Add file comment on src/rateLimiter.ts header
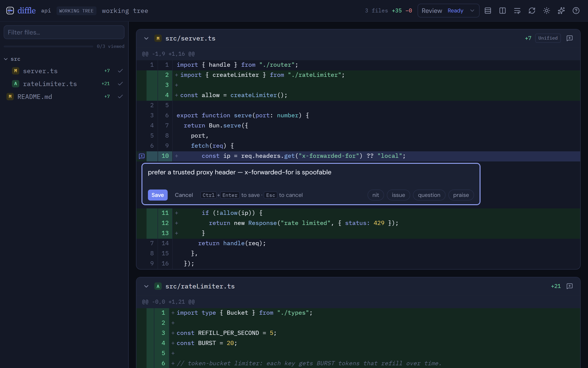588x368 pixels. pyautogui.click(x=570, y=286)
